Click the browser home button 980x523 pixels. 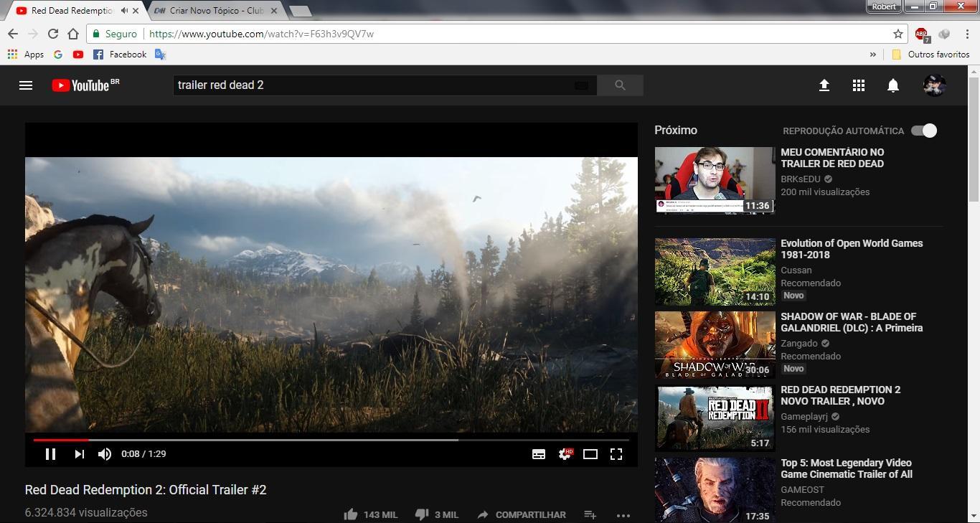[x=73, y=34]
